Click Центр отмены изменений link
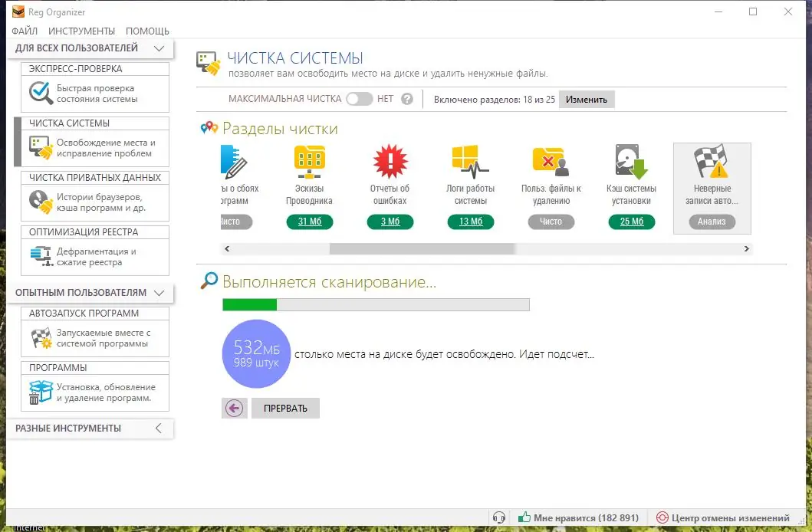The height and width of the screenshot is (532, 812). [730, 518]
